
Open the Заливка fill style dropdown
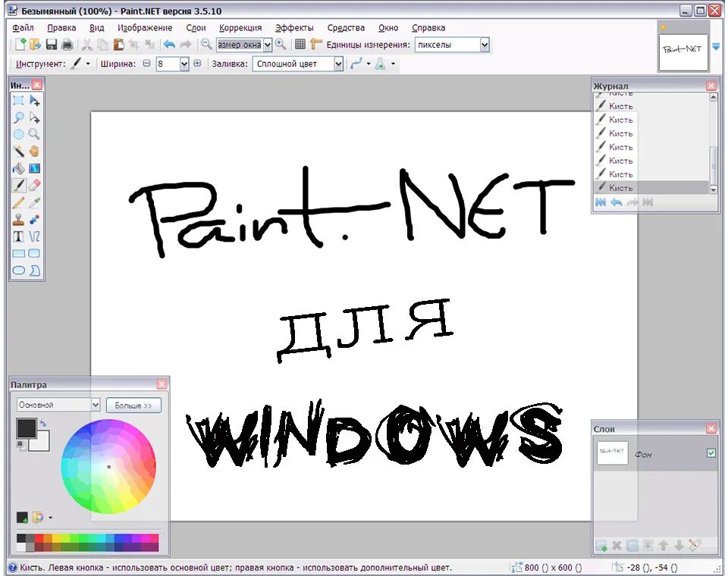coord(338,64)
